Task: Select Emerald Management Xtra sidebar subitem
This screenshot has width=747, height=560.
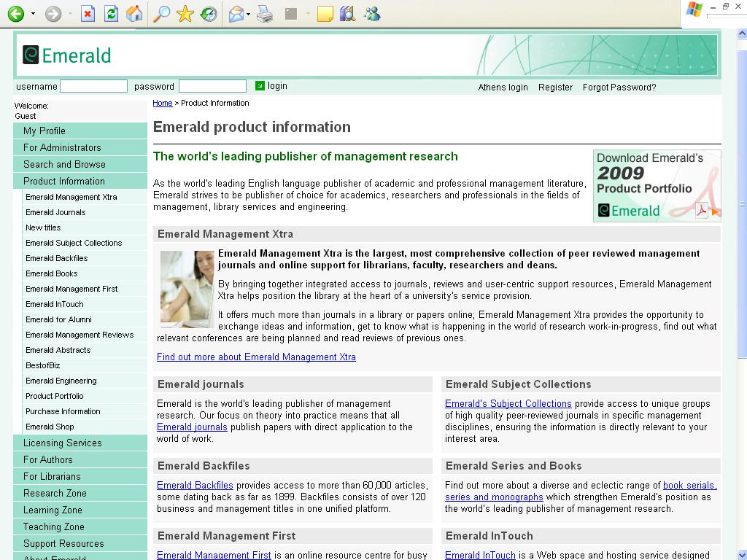Action: 85,197
